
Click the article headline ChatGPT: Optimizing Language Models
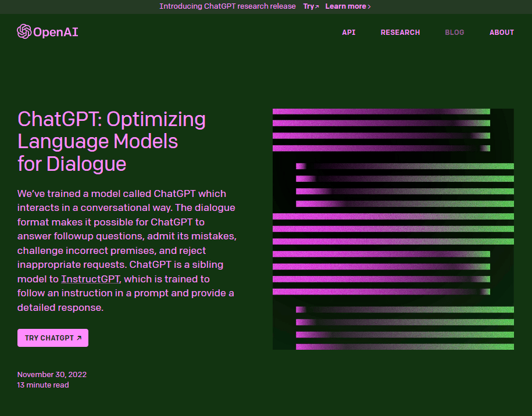(112, 141)
